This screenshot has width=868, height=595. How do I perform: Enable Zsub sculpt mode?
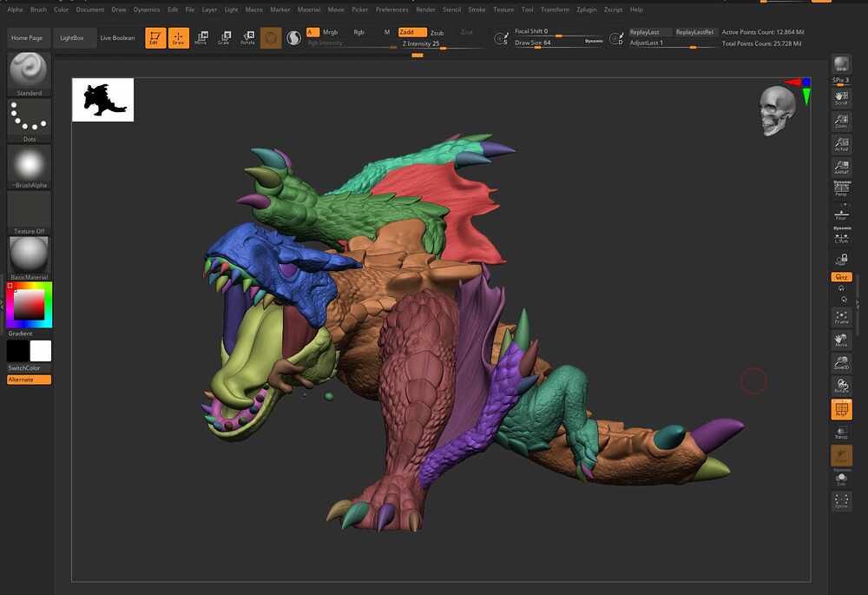click(x=437, y=33)
